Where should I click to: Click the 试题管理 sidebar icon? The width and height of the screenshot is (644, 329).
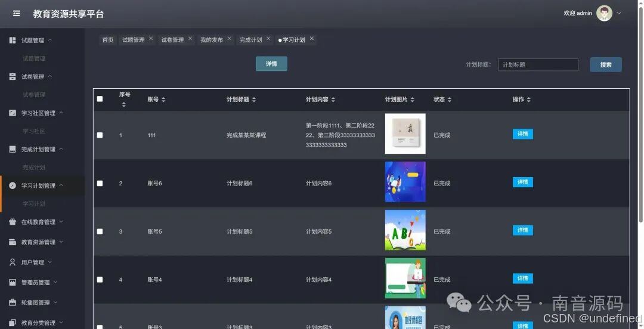[13, 41]
